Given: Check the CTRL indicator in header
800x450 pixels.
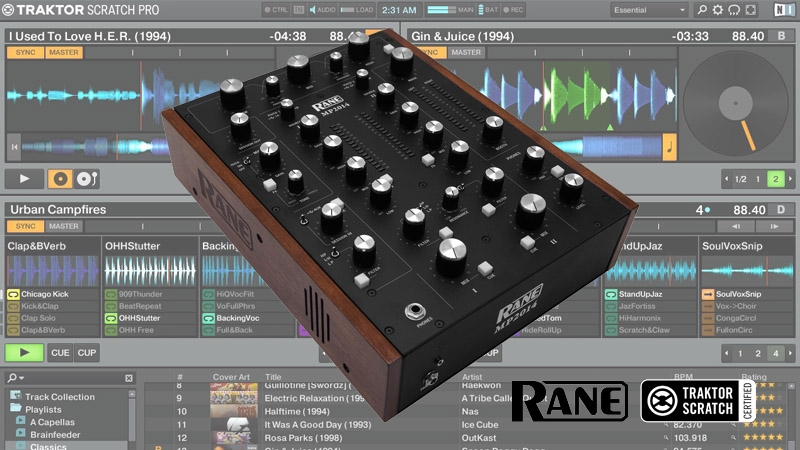Looking at the screenshot, I should click(276, 10).
